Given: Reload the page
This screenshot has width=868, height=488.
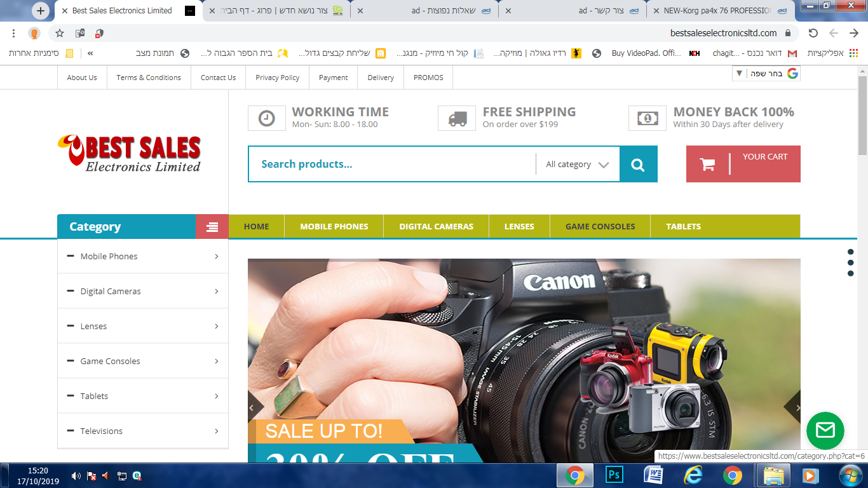Looking at the screenshot, I should pos(813,33).
